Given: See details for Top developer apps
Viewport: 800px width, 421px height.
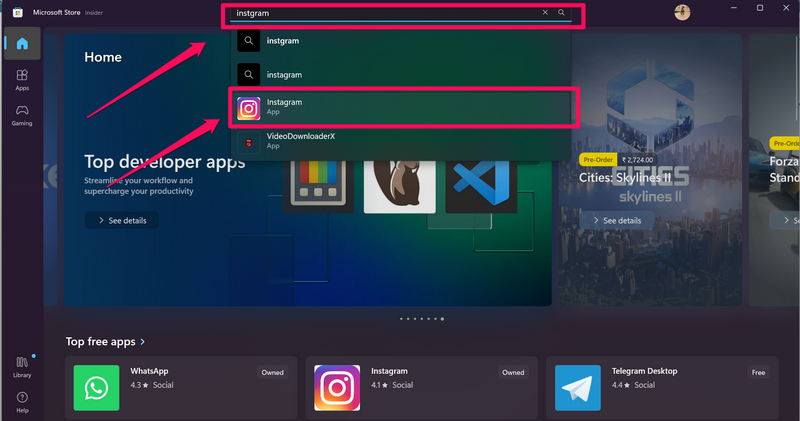Looking at the screenshot, I should (122, 220).
